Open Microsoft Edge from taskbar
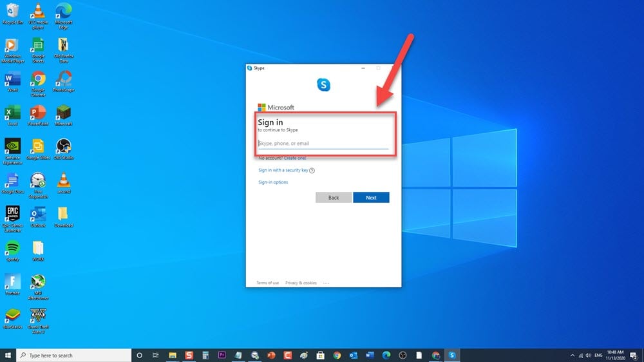 point(386,356)
